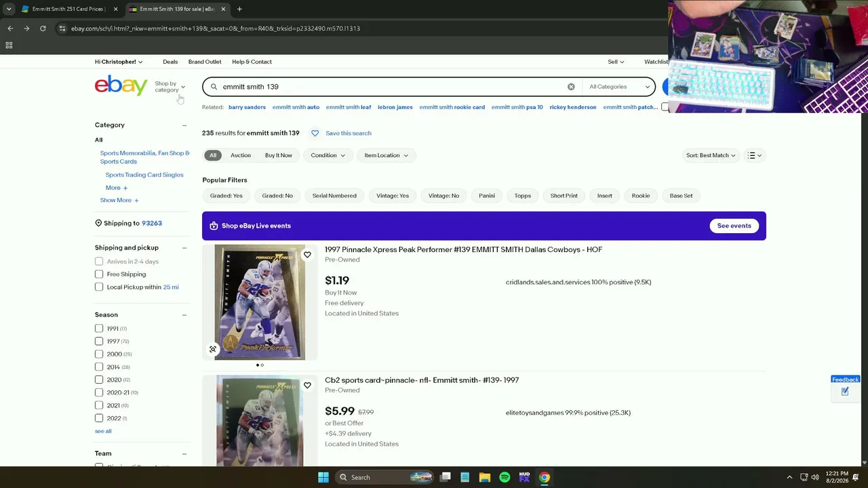Open the Hi Christopher account dropdown
868x488 pixels.
click(x=119, y=62)
